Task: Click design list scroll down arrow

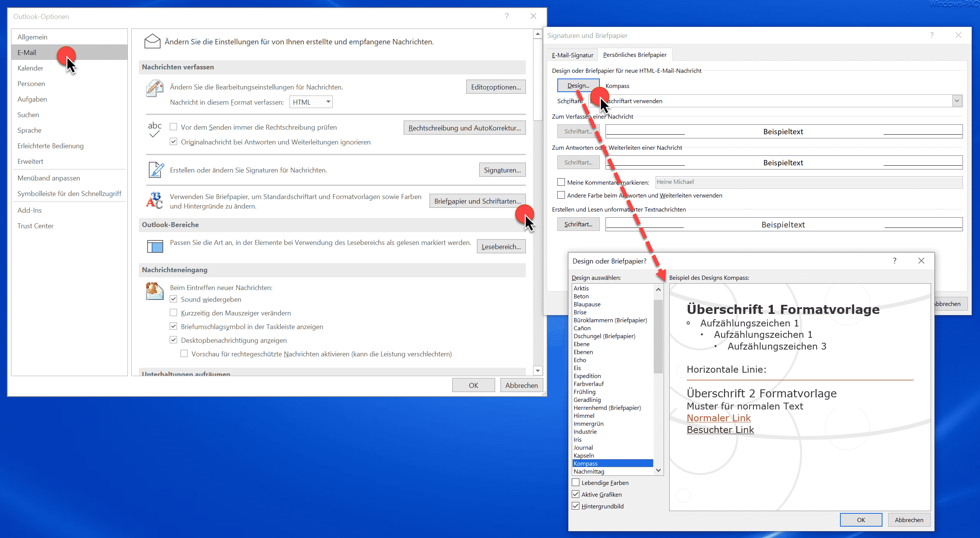Action: point(658,470)
